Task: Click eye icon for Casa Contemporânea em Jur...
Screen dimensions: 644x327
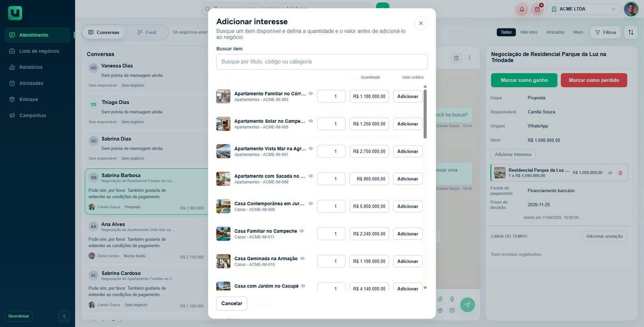Action: pyautogui.click(x=311, y=204)
